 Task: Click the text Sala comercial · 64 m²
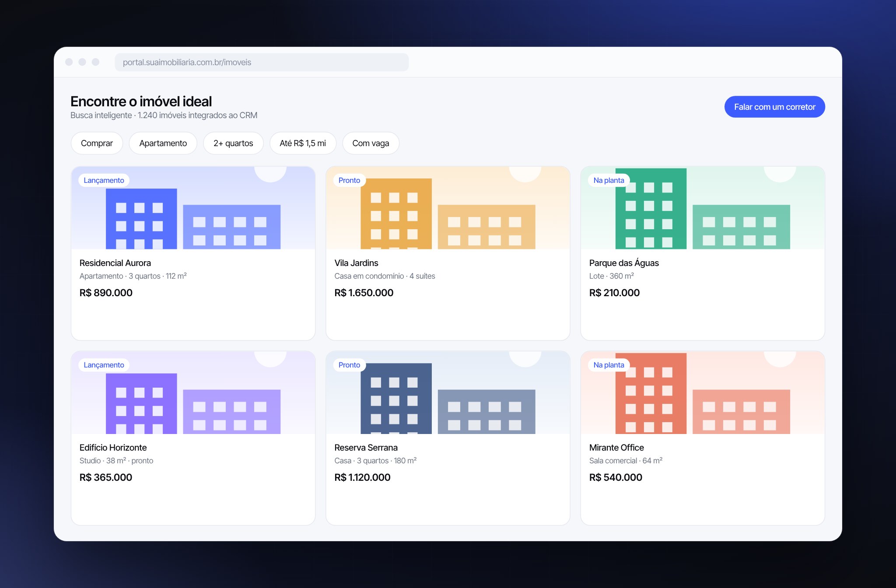pos(626,461)
